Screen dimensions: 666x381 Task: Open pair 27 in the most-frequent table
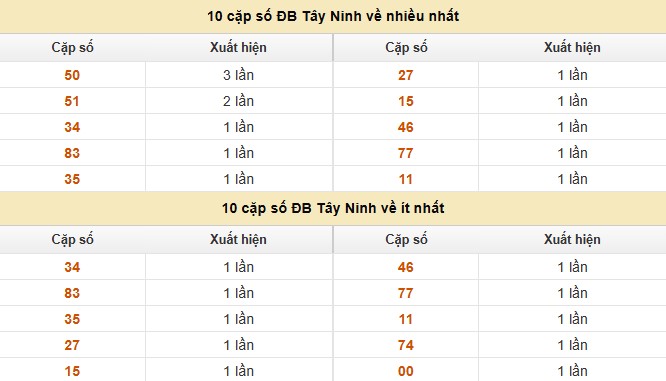coord(406,75)
